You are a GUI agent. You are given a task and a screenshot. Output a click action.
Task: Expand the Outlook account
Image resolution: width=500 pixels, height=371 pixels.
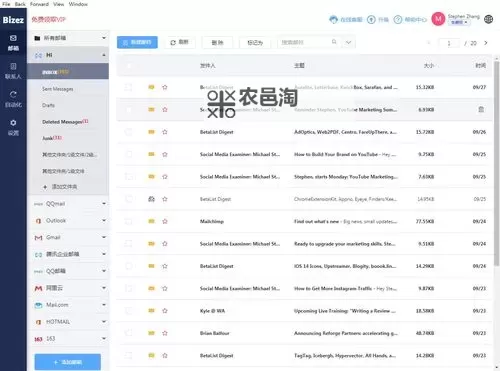click(104, 220)
